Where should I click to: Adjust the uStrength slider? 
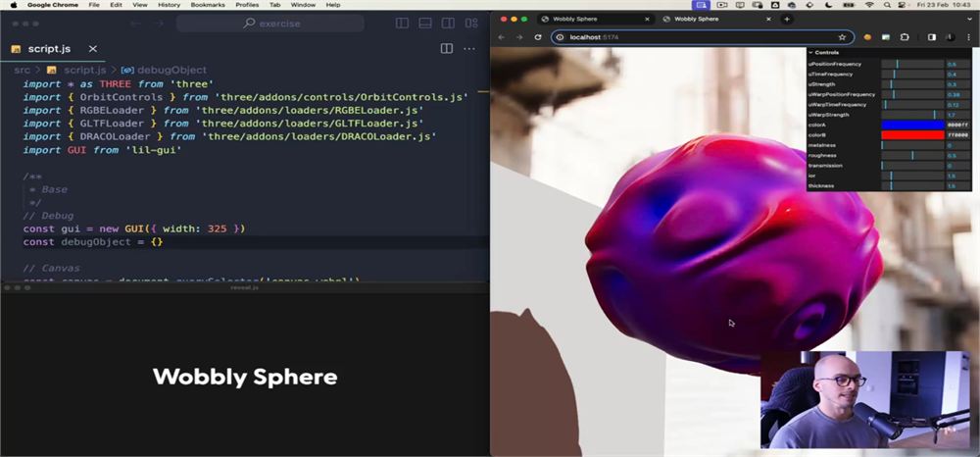pyautogui.click(x=912, y=84)
